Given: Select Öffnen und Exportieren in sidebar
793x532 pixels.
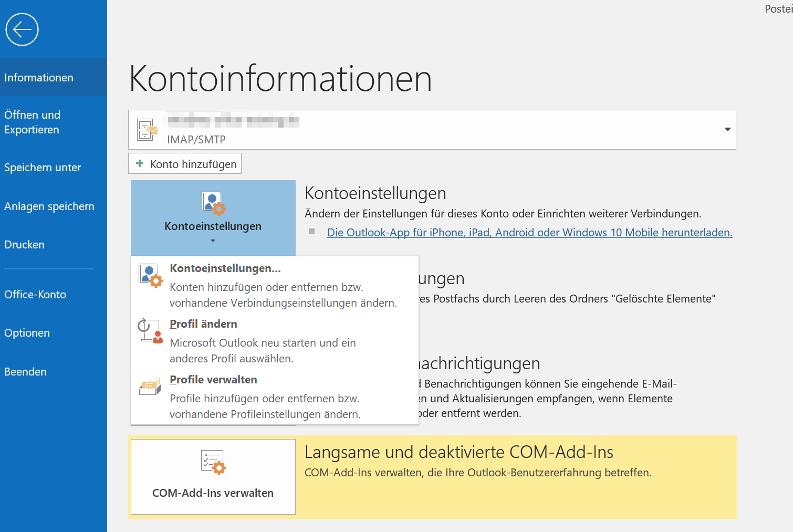Looking at the screenshot, I should pos(33,122).
